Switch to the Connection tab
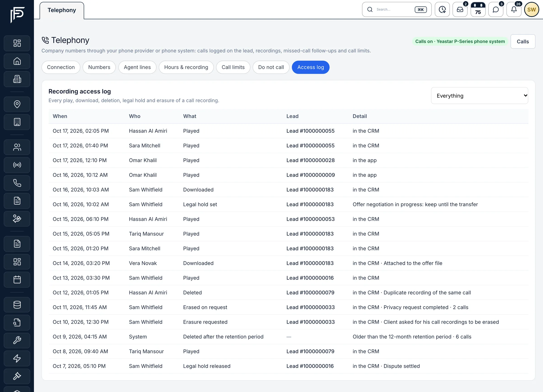This screenshot has height=392, width=543. pos(61,67)
